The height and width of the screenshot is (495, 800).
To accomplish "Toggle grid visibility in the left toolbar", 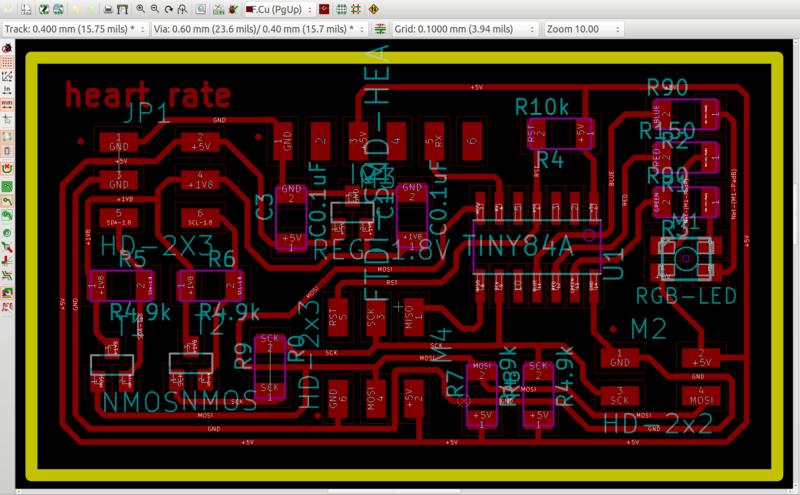I will pyautogui.click(x=7, y=62).
